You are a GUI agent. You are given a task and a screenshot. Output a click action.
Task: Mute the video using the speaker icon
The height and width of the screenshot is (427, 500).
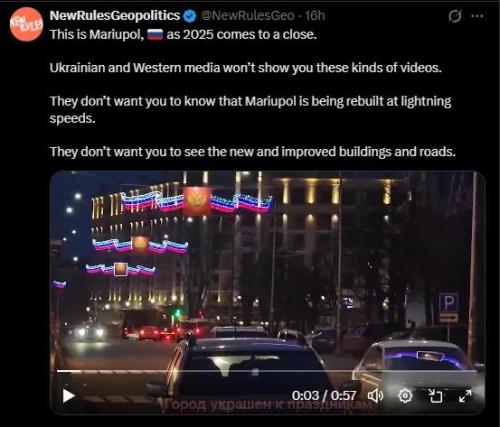(x=375, y=396)
